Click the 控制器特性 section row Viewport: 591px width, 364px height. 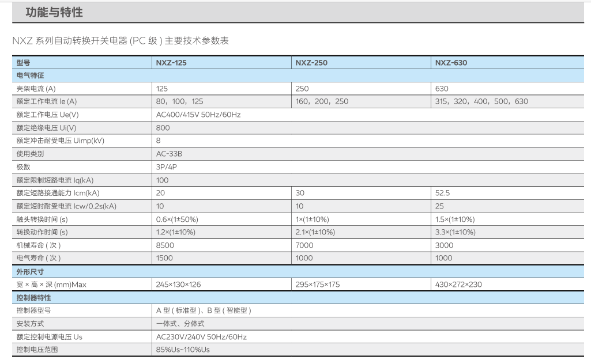[x=34, y=298]
